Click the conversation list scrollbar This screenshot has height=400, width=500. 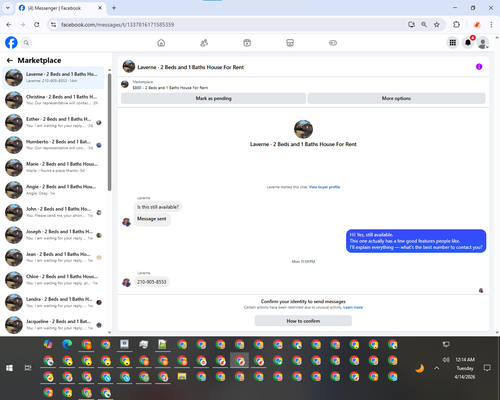click(x=109, y=132)
